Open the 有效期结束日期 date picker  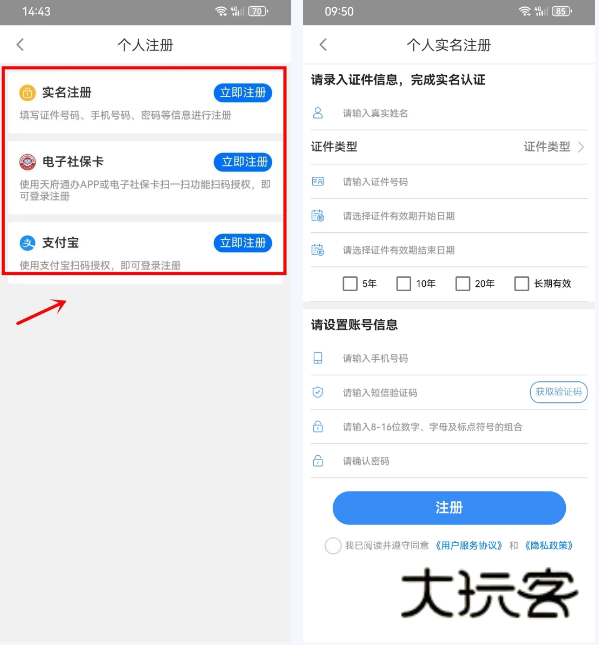(x=449, y=250)
